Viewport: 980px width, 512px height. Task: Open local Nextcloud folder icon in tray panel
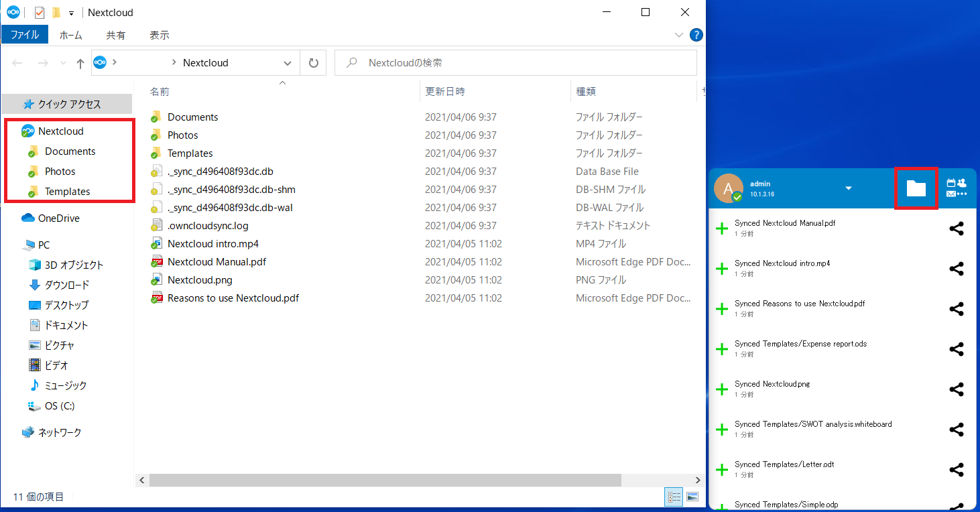tap(916, 188)
